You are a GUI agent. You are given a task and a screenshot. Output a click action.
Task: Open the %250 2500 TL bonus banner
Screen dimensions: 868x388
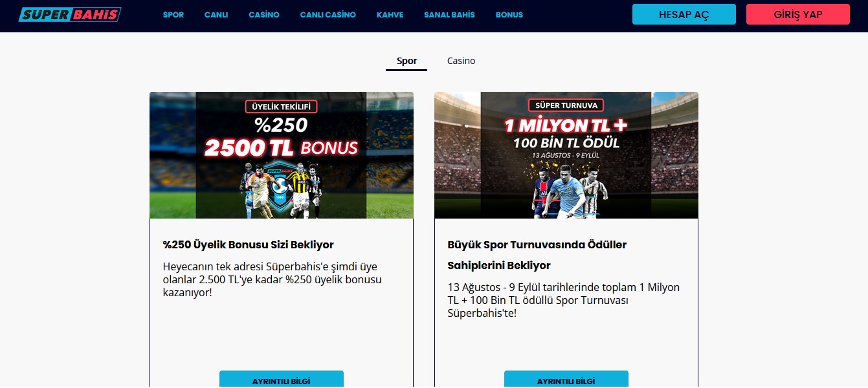[282, 155]
